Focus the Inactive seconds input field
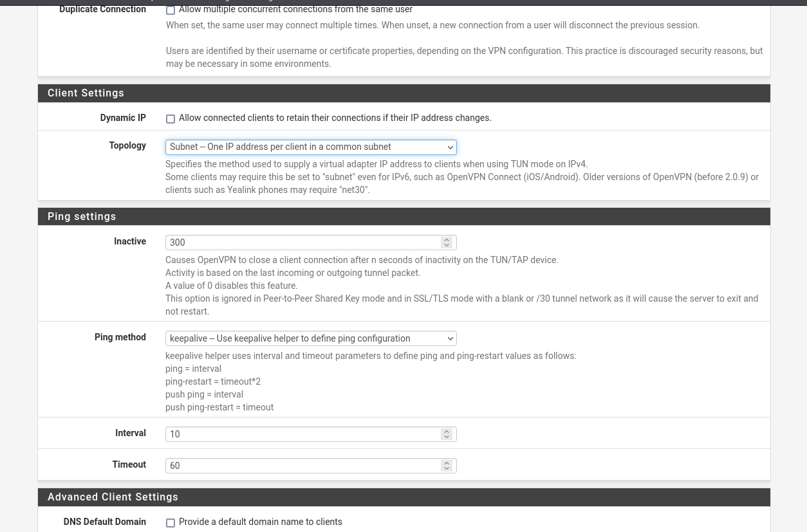 pyautogui.click(x=302, y=243)
